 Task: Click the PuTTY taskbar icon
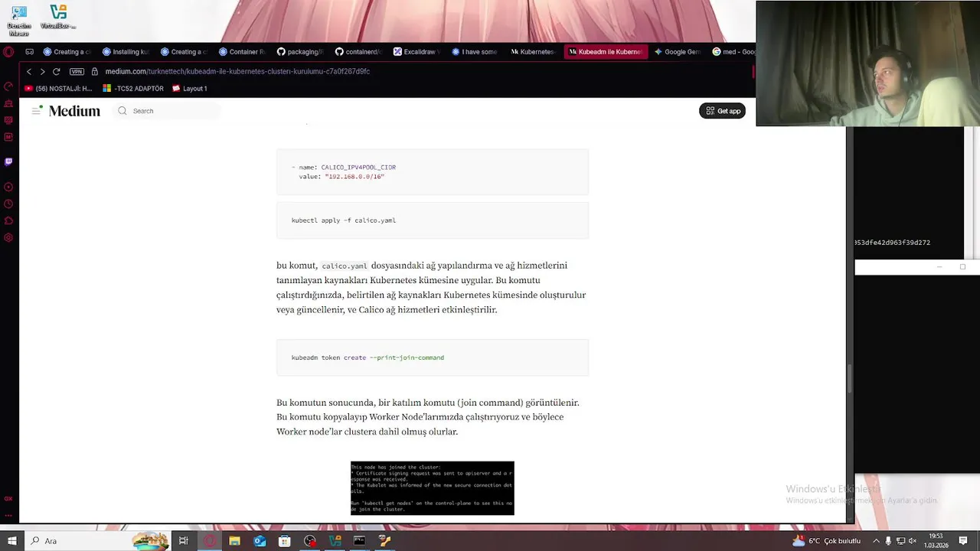(x=385, y=541)
